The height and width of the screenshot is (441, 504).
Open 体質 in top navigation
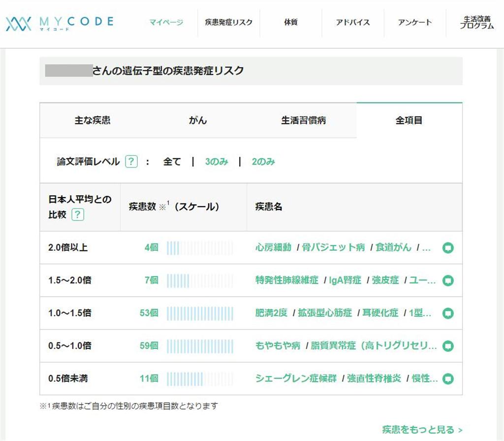point(291,23)
